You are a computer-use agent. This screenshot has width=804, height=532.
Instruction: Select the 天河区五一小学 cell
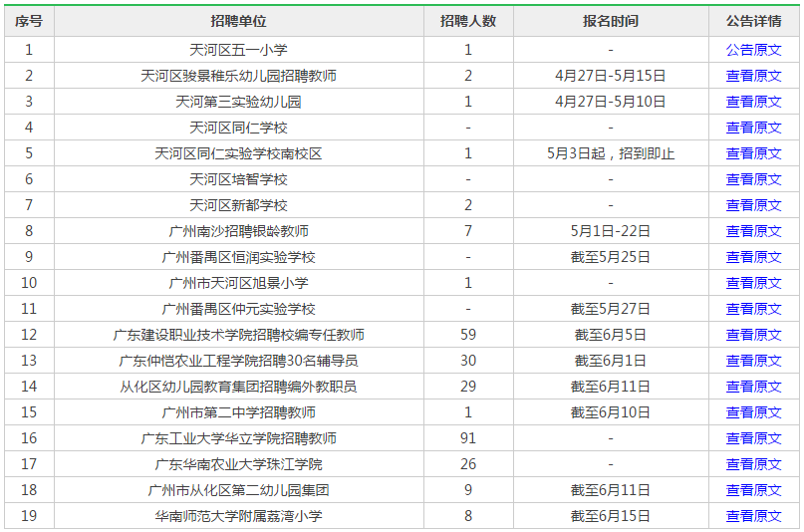[x=239, y=50]
